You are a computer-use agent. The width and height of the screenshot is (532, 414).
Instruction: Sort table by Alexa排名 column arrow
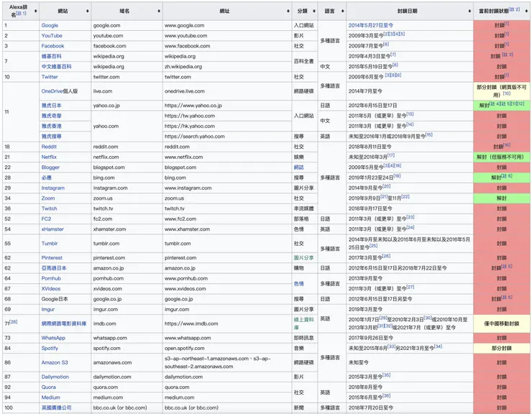(36, 11)
